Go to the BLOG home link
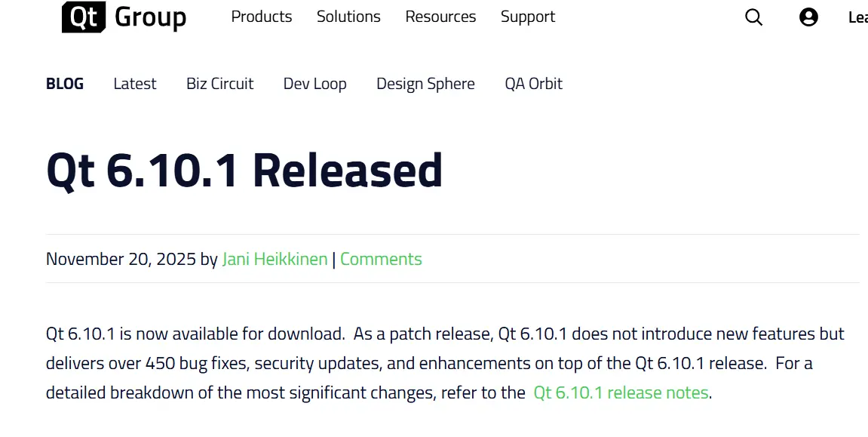The height and width of the screenshot is (437, 868). coord(65,84)
